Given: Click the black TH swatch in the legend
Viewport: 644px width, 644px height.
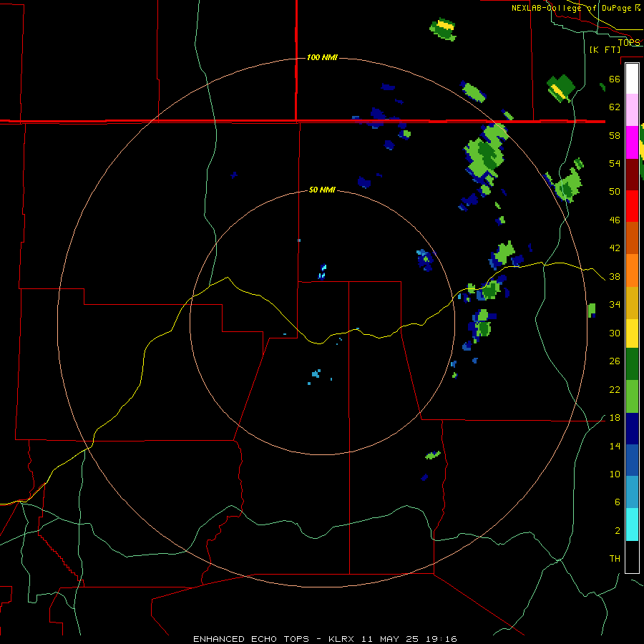Looking at the screenshot, I should (x=632, y=557).
